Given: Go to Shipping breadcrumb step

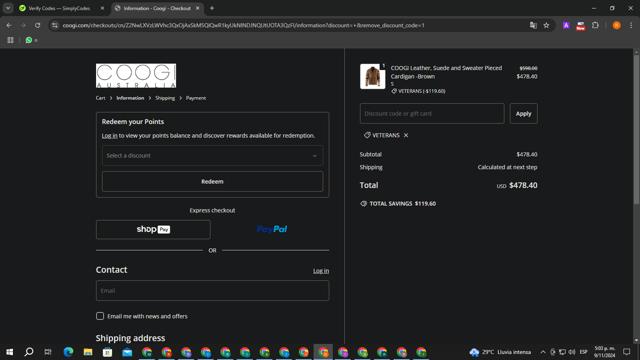Looking at the screenshot, I should pyautogui.click(x=165, y=98).
